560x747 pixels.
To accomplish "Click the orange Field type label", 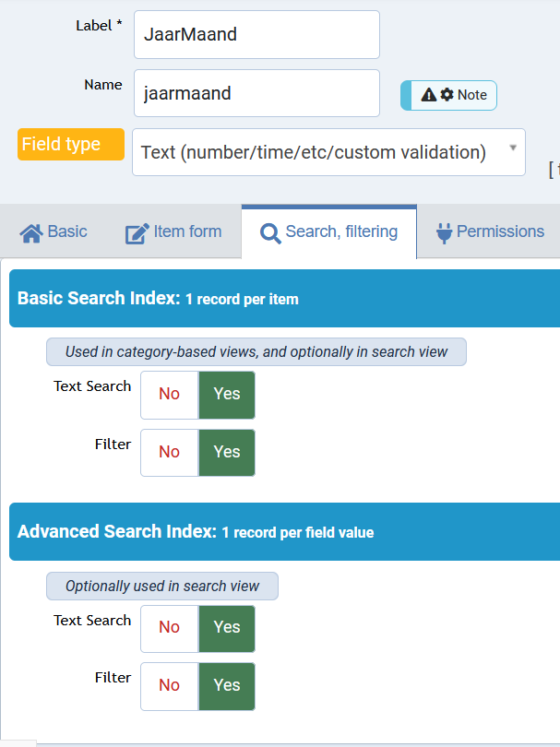I will 71,145.
